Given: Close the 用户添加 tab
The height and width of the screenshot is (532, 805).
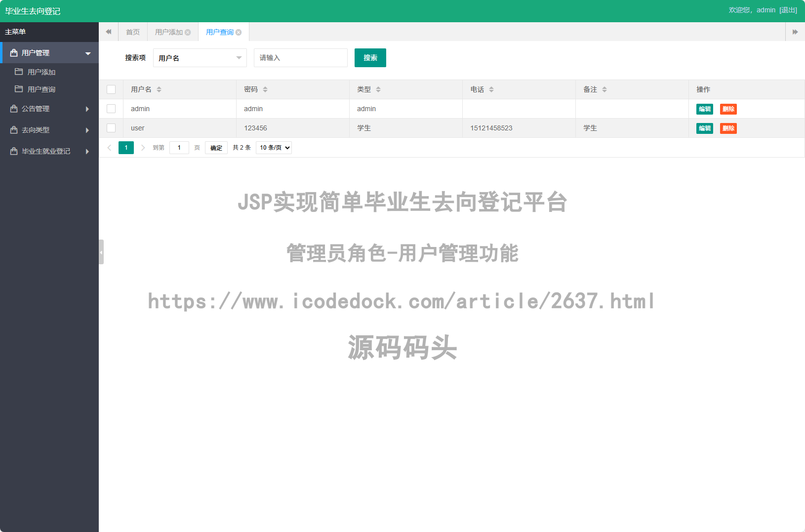Looking at the screenshot, I should (x=188, y=32).
